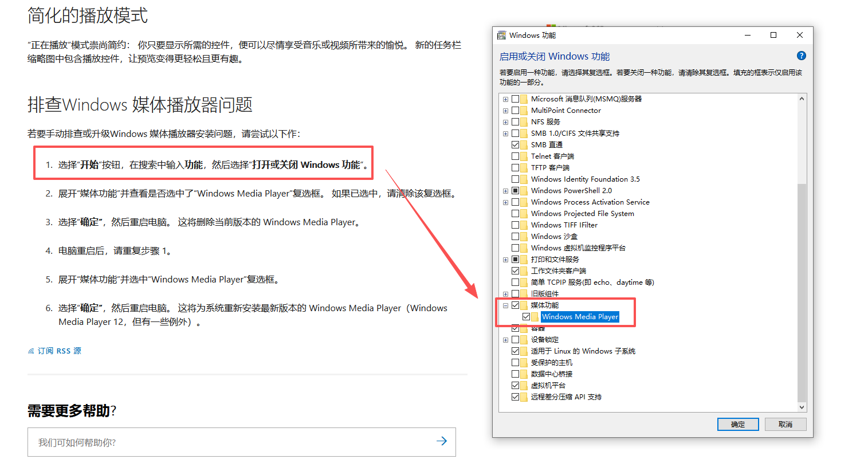Uncheck the SMB 直通 checkbox

515,145
